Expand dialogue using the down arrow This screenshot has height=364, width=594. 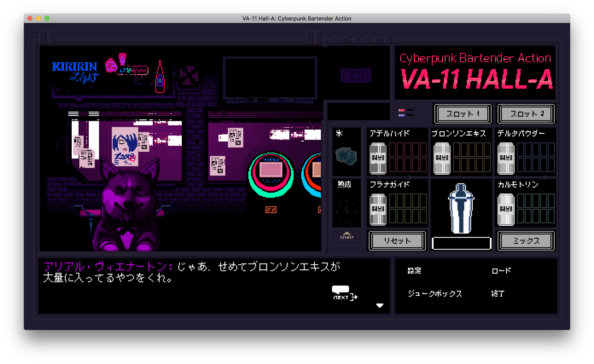pos(380,305)
